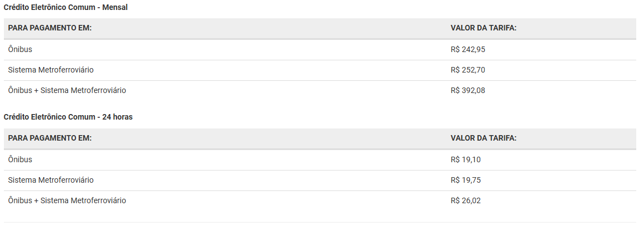This screenshot has height=227, width=644.
Task: Select Sistema Metroferroviário label in 24 horas table
Action: point(51,180)
